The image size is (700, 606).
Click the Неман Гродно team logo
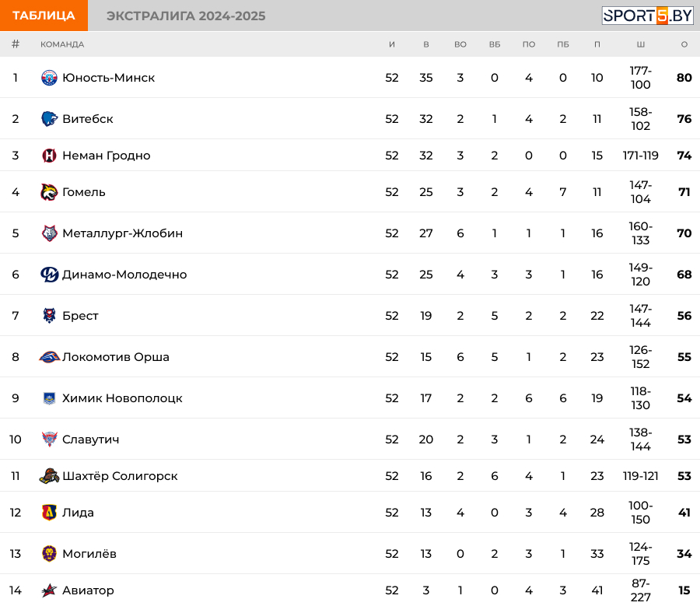49,156
